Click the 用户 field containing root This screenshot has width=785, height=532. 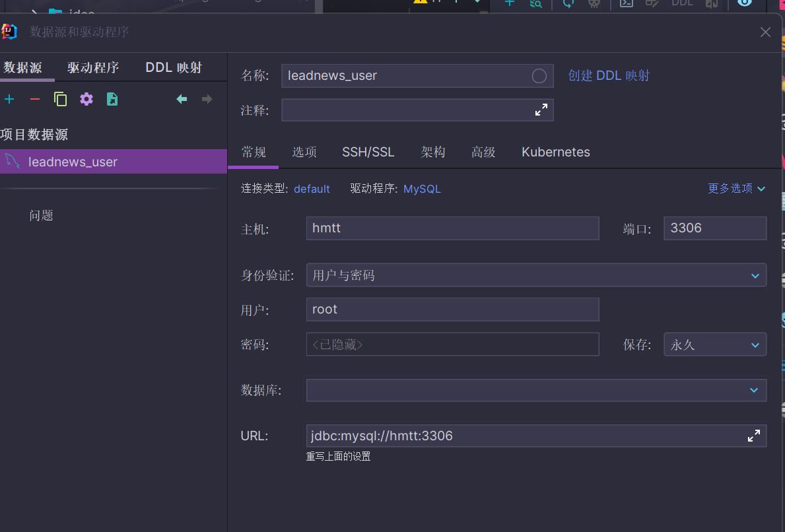[452, 310]
